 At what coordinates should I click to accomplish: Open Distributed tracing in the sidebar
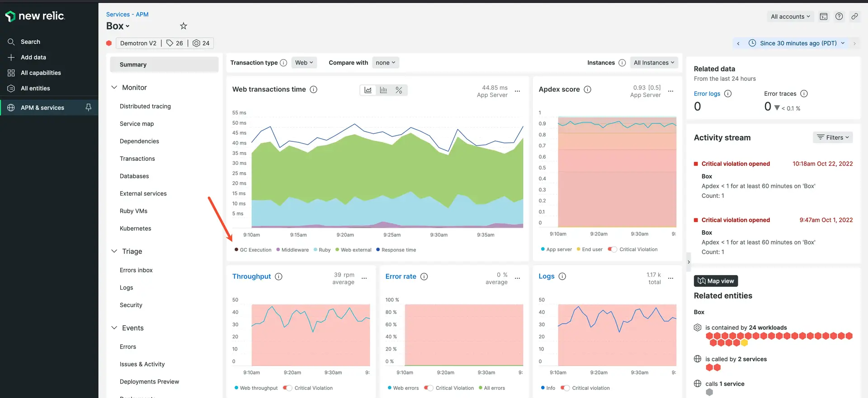click(x=145, y=107)
